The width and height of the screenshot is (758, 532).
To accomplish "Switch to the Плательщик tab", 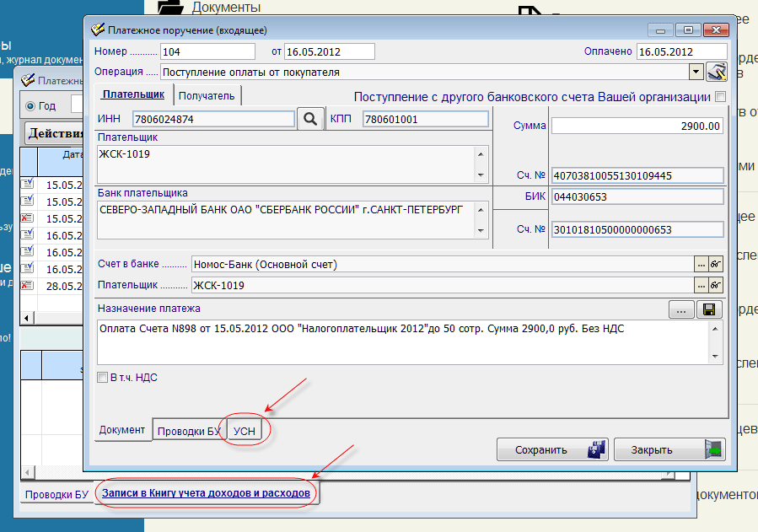I will [x=133, y=94].
